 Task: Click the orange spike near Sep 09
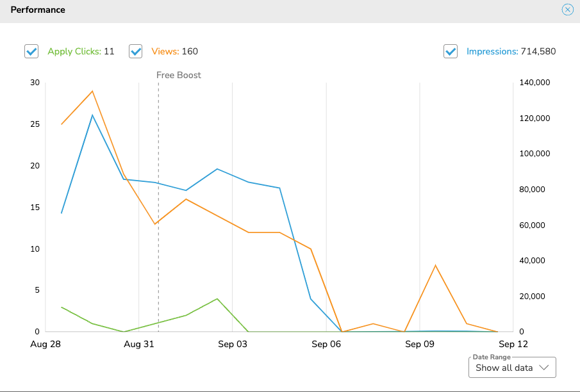435,264
